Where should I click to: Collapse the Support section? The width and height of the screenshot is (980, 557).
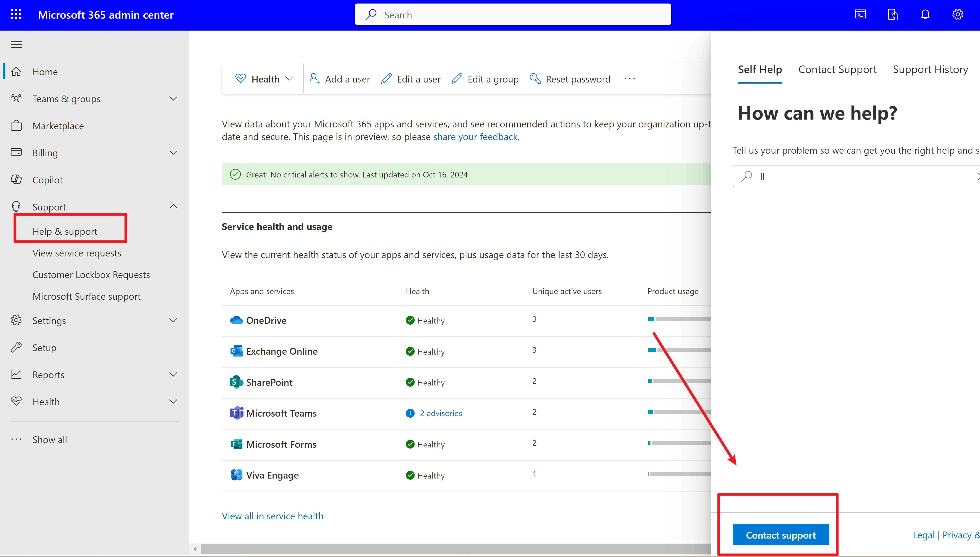(x=173, y=206)
